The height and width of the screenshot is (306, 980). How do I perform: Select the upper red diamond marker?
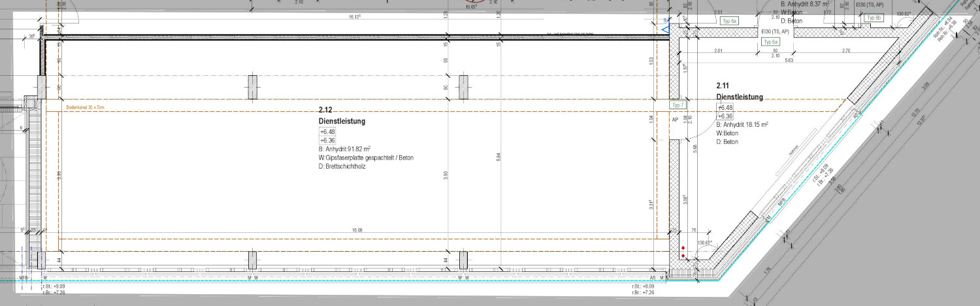pos(683,248)
